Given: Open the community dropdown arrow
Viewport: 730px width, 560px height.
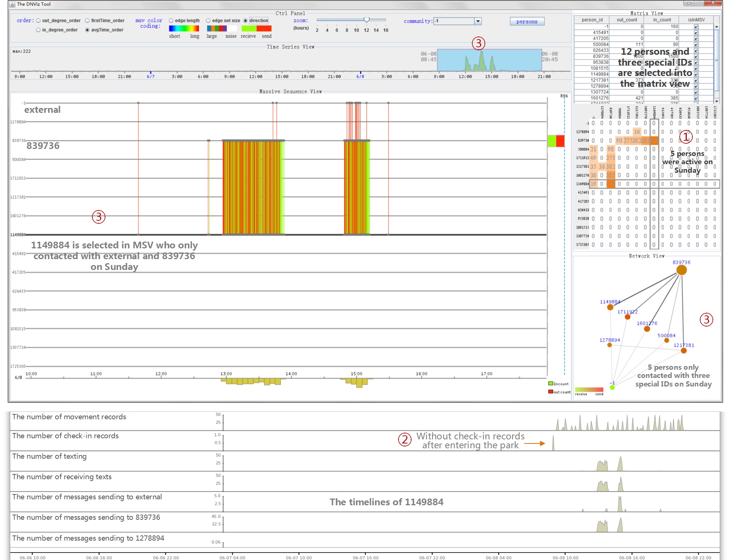Looking at the screenshot, I should tap(478, 21).
